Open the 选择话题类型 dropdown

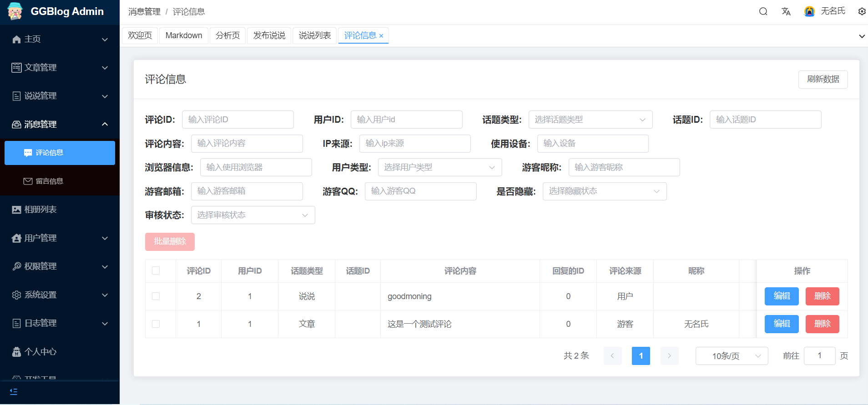pyautogui.click(x=590, y=120)
